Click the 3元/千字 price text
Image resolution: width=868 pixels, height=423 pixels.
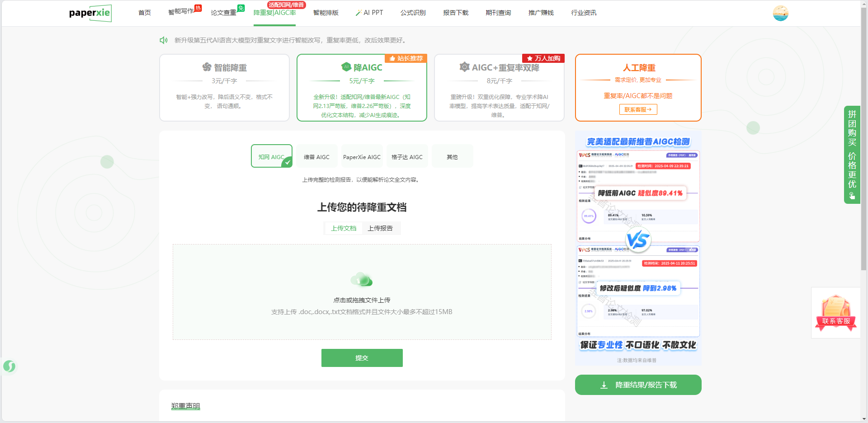coord(224,81)
